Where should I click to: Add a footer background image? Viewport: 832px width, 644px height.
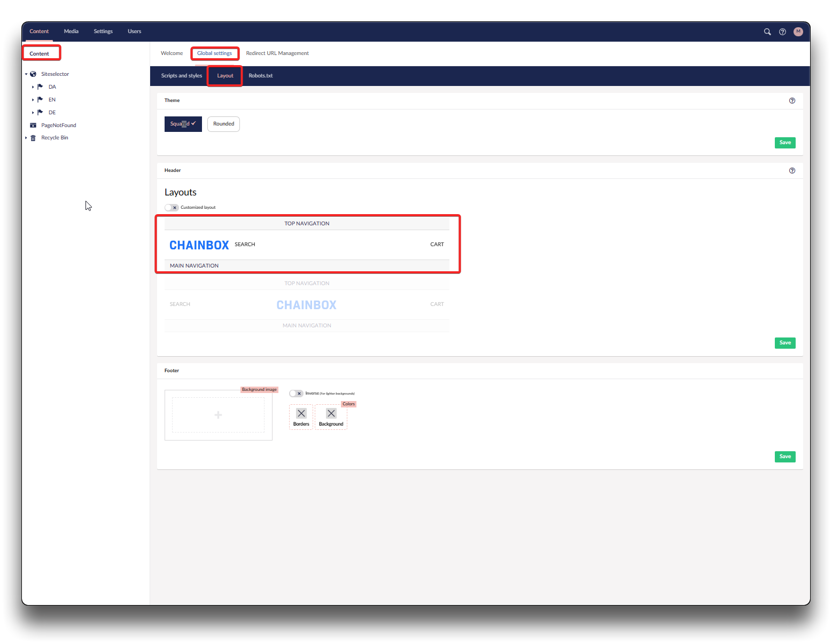218,415
